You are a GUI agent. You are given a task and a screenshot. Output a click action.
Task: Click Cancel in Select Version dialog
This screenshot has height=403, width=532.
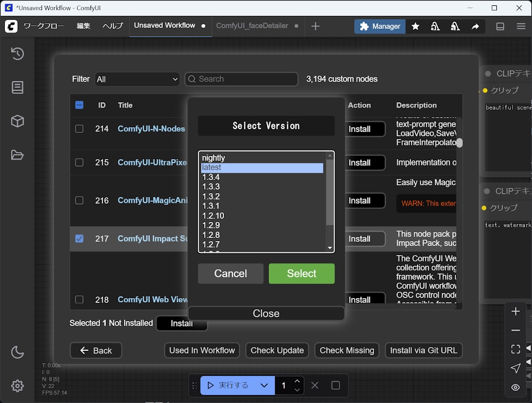coord(230,274)
